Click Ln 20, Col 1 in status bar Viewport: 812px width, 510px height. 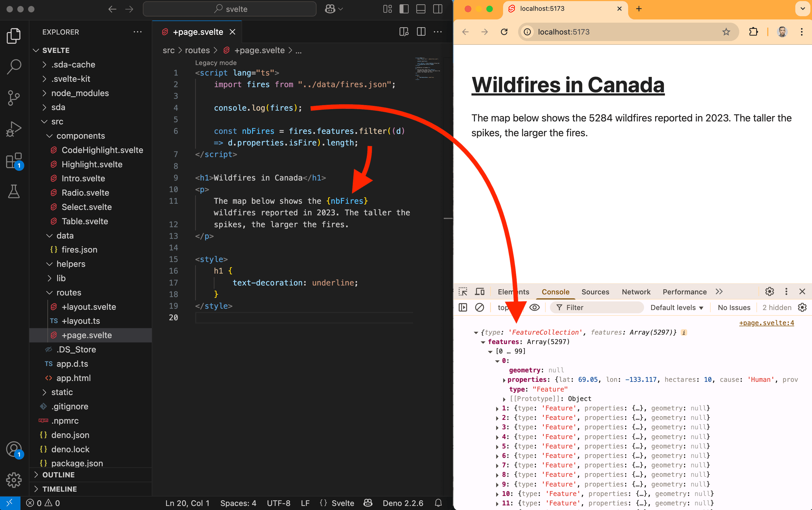pos(187,503)
